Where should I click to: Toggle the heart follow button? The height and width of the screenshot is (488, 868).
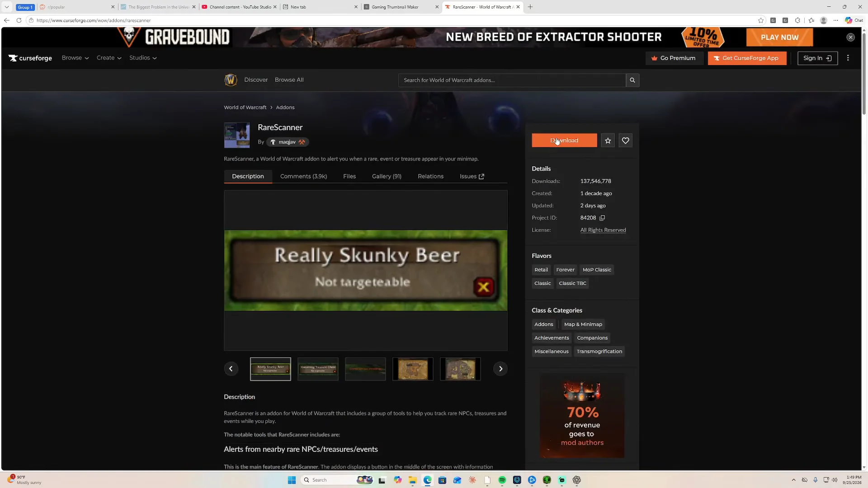tap(626, 141)
